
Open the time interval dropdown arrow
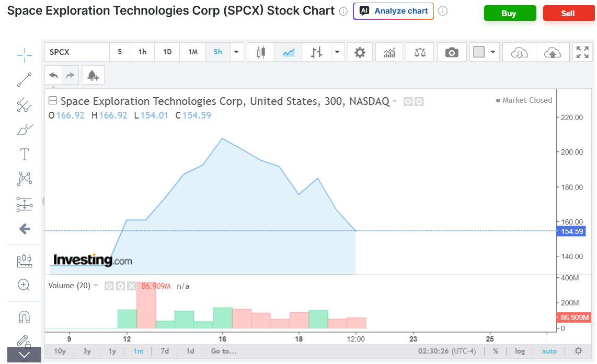click(x=236, y=52)
